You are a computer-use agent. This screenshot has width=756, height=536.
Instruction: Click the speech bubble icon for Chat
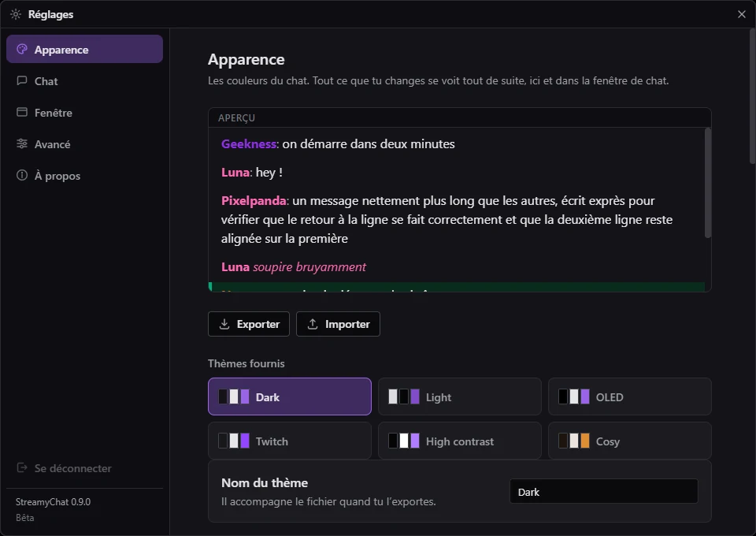22,80
